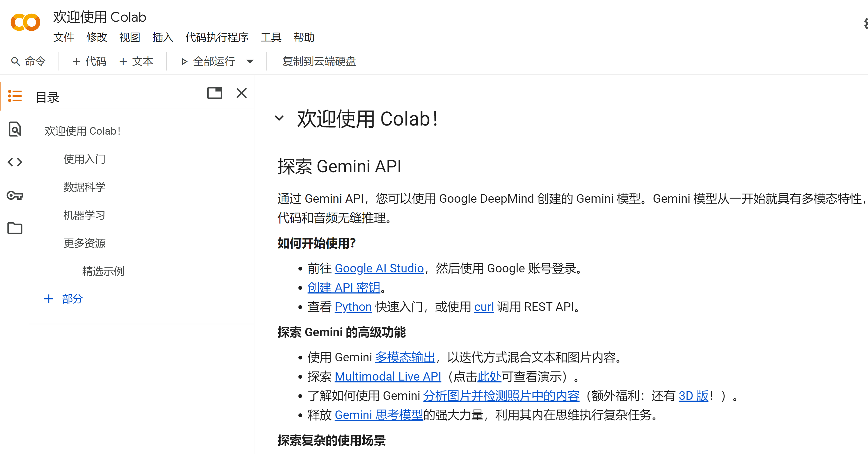Pop out the 目录 panel into a tab
Screen dimensions: 868x454
point(215,93)
